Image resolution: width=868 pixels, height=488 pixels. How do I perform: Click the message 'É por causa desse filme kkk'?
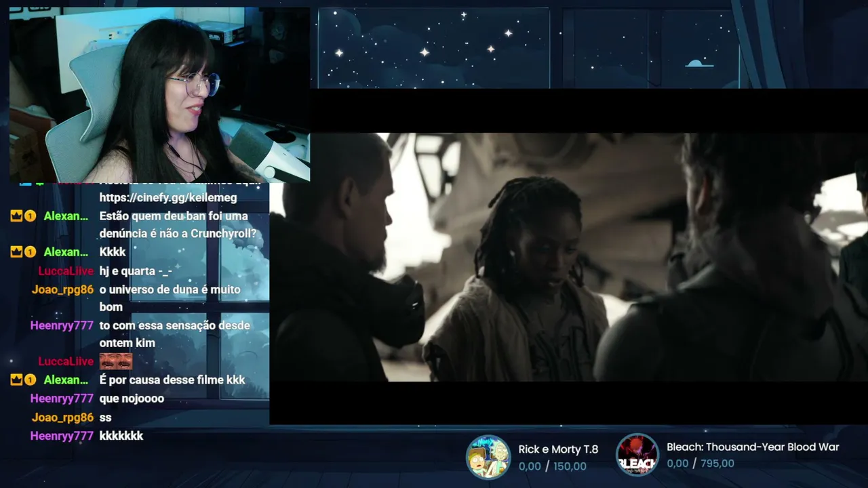tap(172, 380)
